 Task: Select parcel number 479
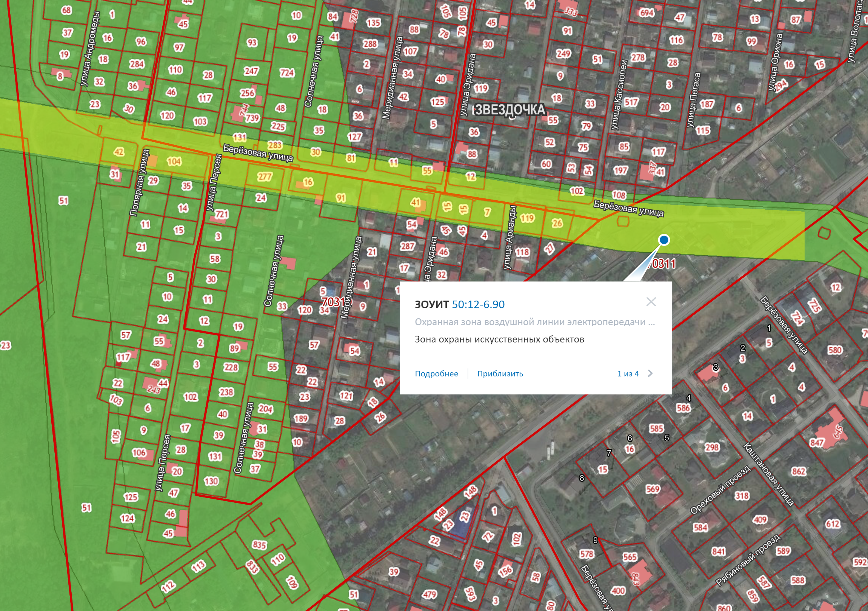(429, 595)
